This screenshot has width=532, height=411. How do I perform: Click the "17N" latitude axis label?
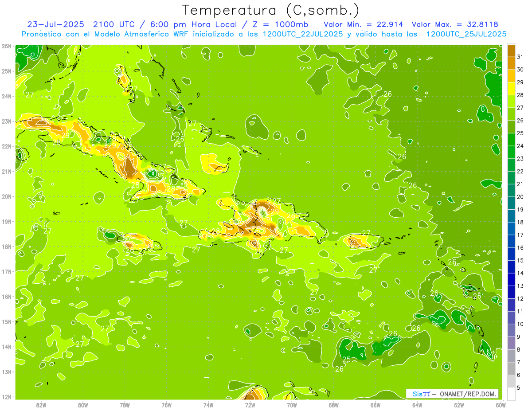tap(6, 272)
